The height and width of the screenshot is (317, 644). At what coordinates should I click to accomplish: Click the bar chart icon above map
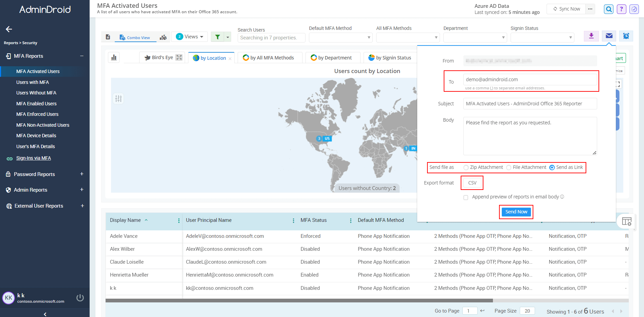114,58
